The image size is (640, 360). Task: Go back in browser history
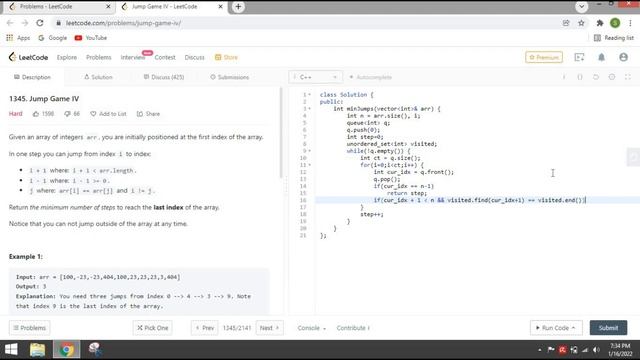(10, 23)
